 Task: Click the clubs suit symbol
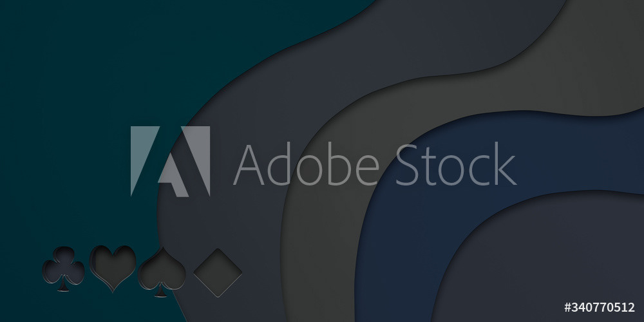click(x=63, y=269)
